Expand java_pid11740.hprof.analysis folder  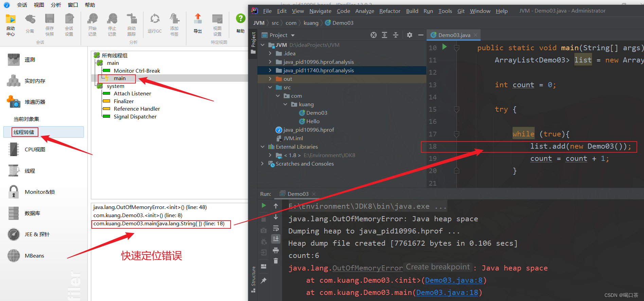coord(270,70)
